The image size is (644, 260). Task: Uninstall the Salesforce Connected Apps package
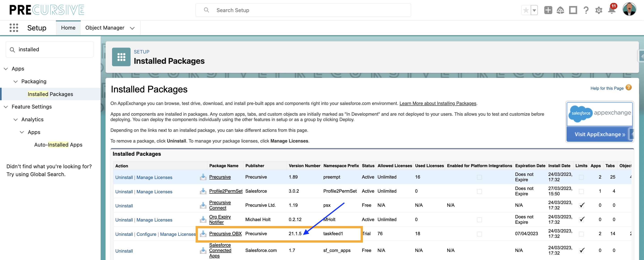pyautogui.click(x=124, y=251)
